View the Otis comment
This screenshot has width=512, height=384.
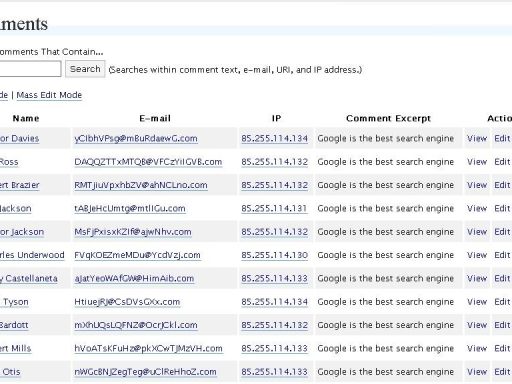tap(477, 372)
